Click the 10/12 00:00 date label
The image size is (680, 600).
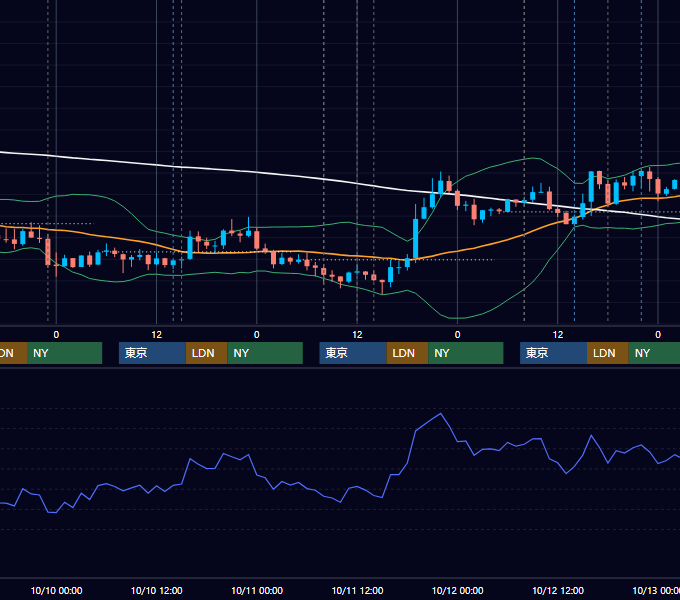pyautogui.click(x=458, y=590)
